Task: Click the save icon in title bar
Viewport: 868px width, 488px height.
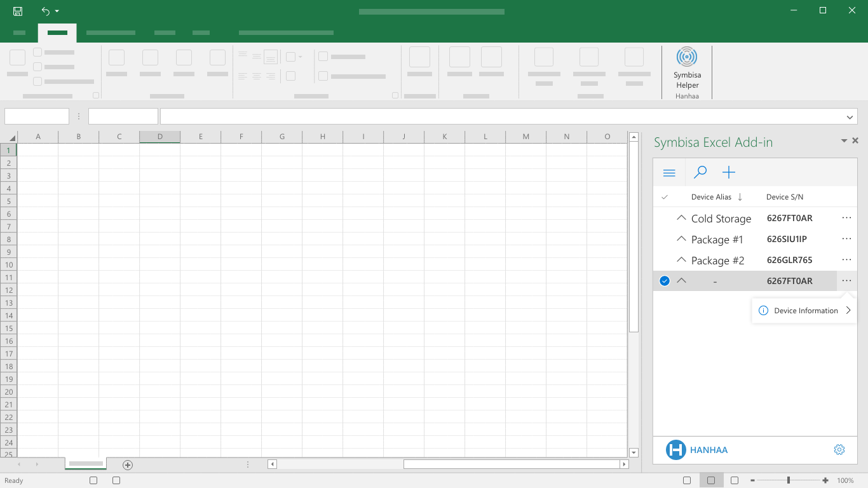Action: click(18, 11)
